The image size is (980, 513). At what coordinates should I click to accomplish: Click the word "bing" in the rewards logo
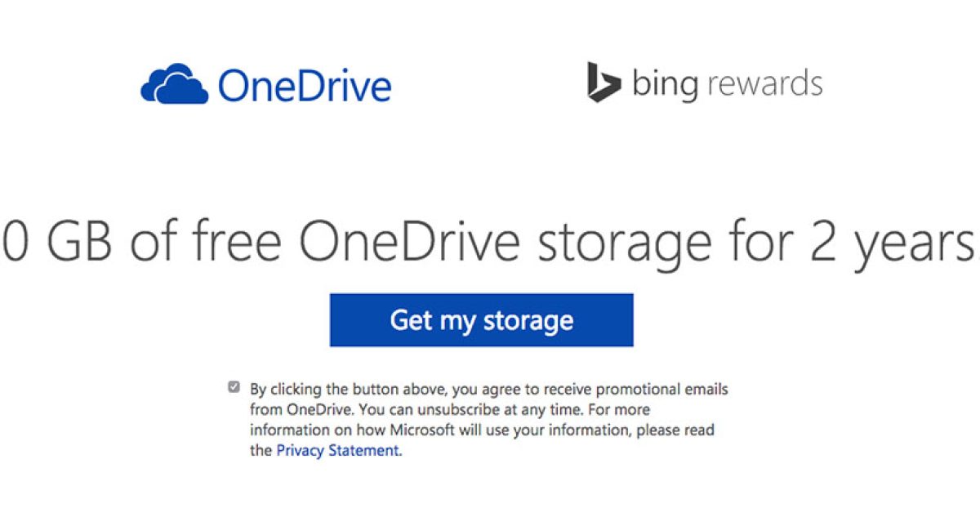point(665,85)
